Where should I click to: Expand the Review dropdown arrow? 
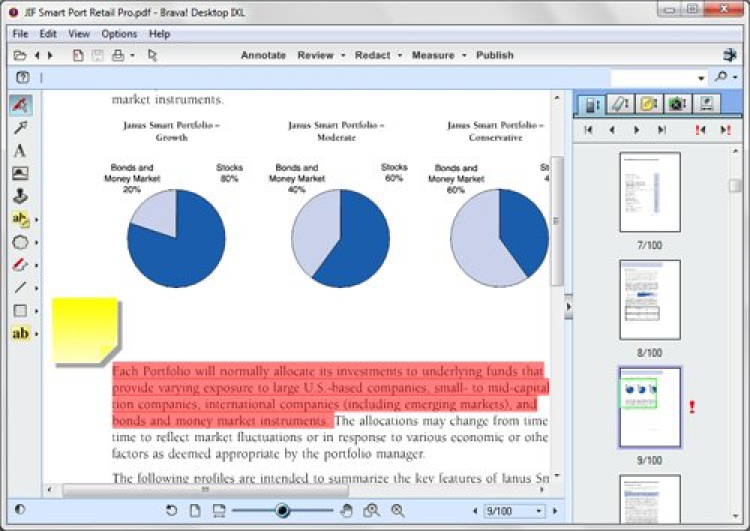pos(343,55)
